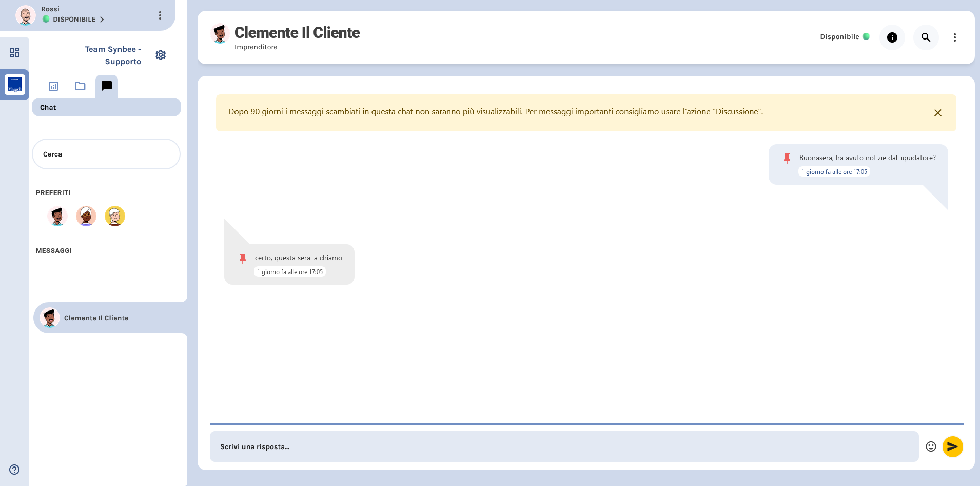This screenshot has height=486, width=980.
Task: Dismiss the 90-day message notice banner
Action: tap(938, 112)
